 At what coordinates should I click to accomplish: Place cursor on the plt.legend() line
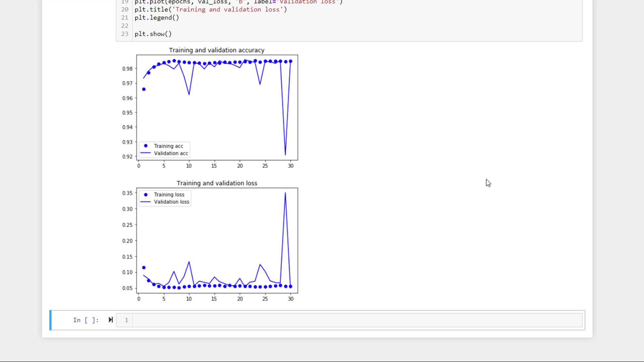[157, 17]
